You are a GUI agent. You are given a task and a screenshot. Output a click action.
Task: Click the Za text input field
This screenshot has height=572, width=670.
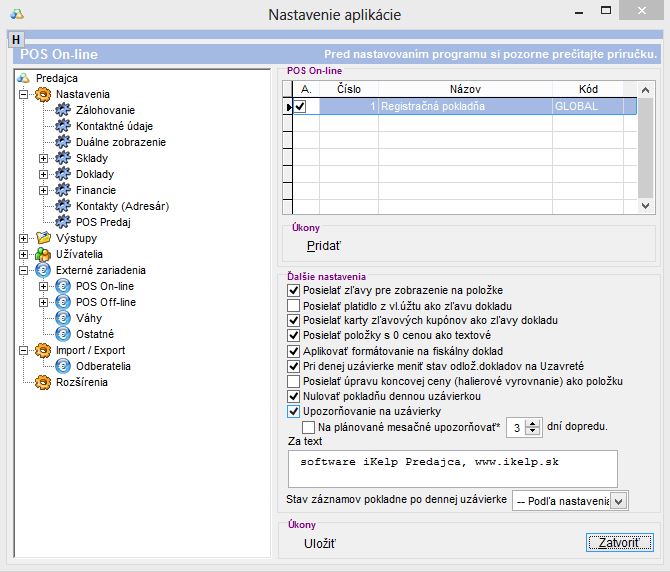[450, 467]
